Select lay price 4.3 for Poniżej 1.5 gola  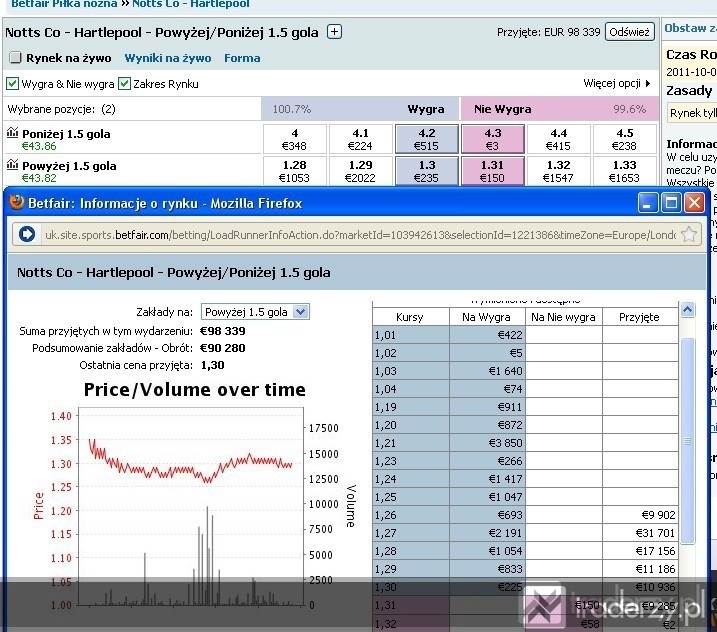point(492,139)
